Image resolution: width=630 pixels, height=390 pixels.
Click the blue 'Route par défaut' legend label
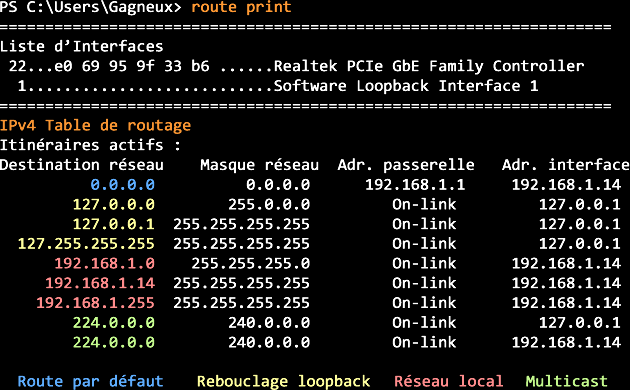[x=90, y=381]
